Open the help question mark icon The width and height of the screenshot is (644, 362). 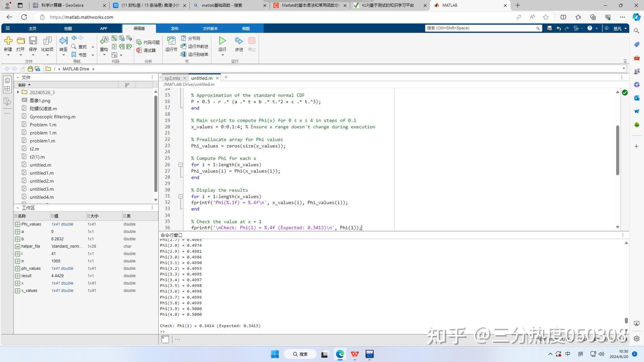coord(590,28)
